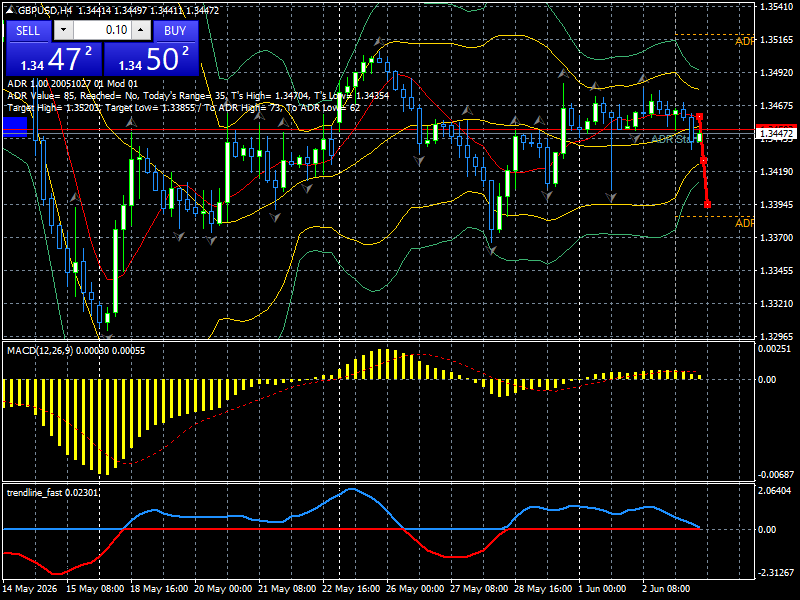This screenshot has width=800, height=600.
Task: Click the BUY button
Action: pyautogui.click(x=175, y=31)
